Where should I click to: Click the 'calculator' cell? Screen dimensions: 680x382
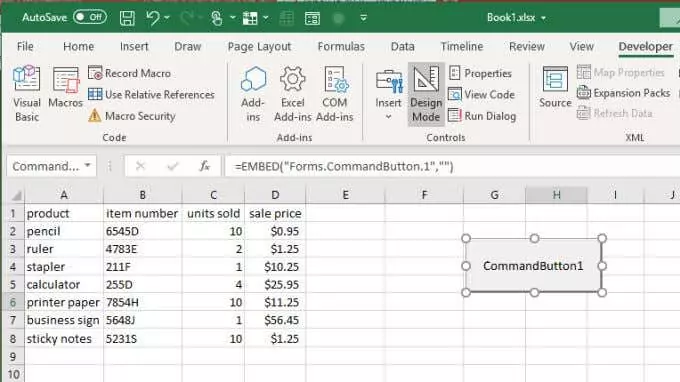64,284
